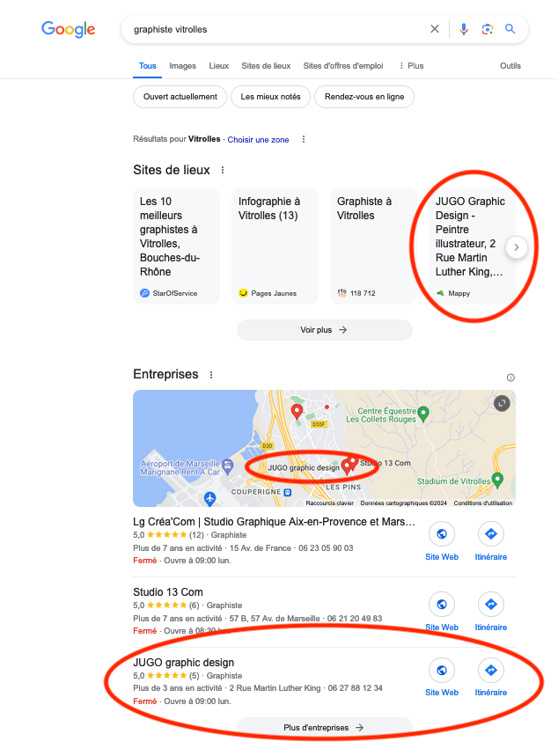Clear the search box with the X icon
This screenshot has height=756, width=558.
(435, 29)
